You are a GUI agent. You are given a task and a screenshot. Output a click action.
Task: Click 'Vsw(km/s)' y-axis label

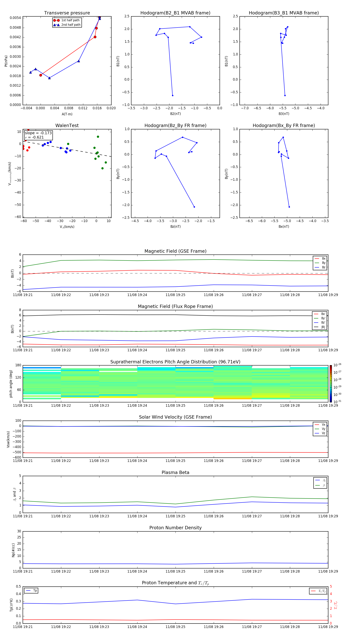click(x=8, y=439)
